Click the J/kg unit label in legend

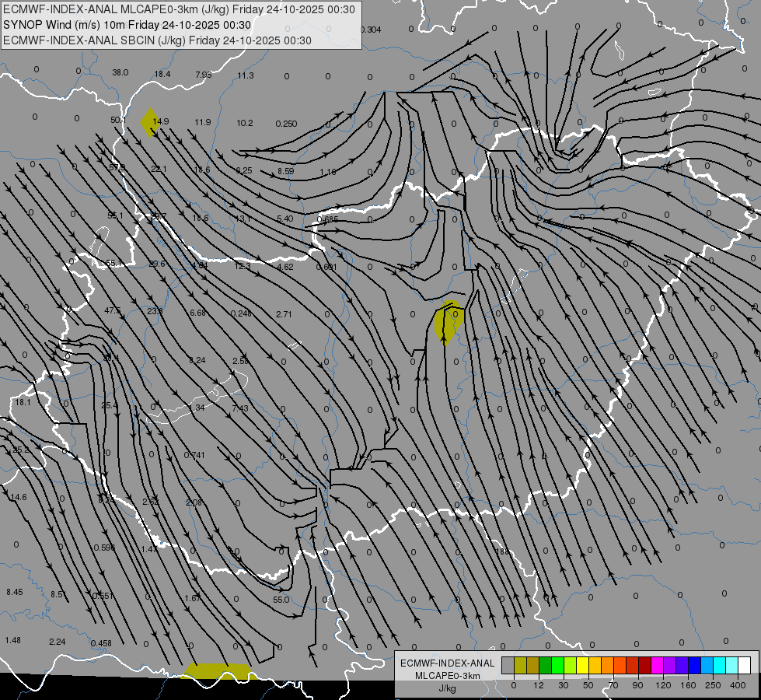pos(447,688)
